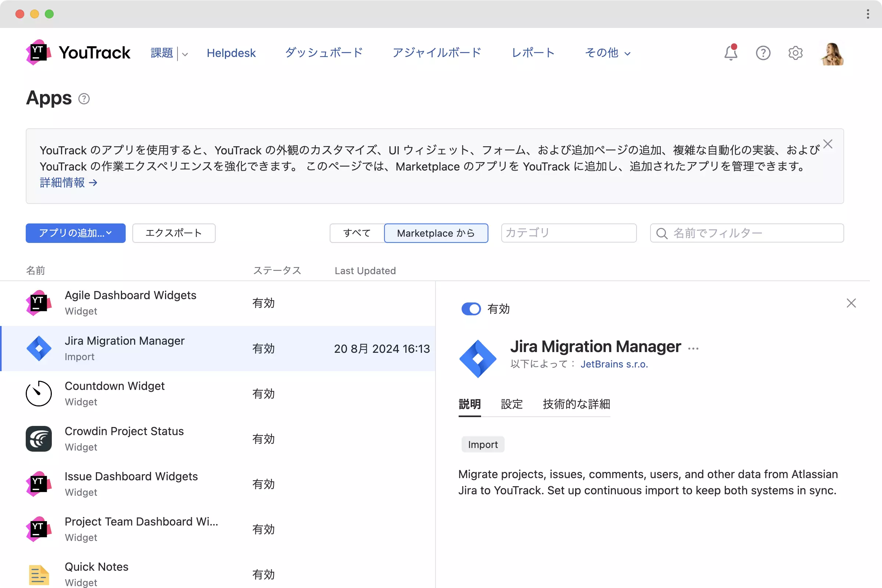Select the すべて filter option
Viewport: 882px width, 588px height.
356,233
